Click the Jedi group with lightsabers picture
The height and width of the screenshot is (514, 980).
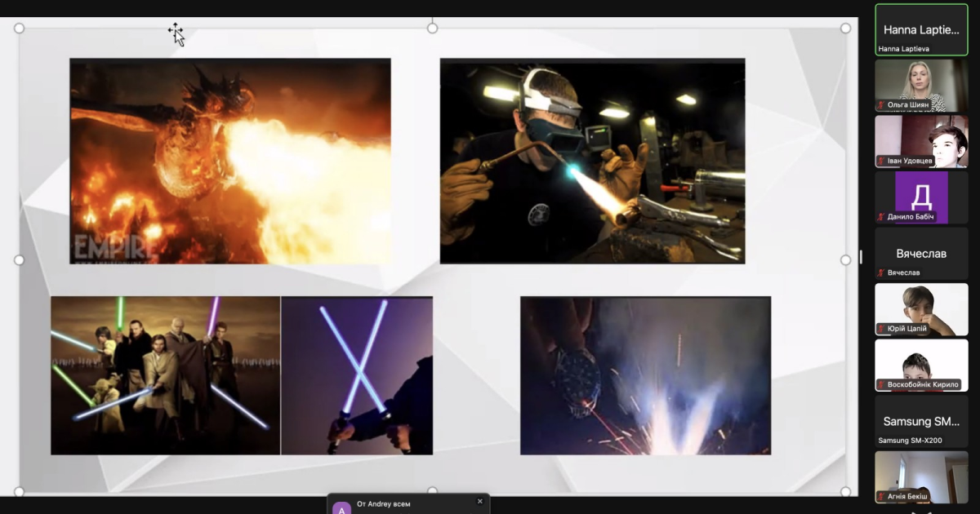click(x=165, y=375)
